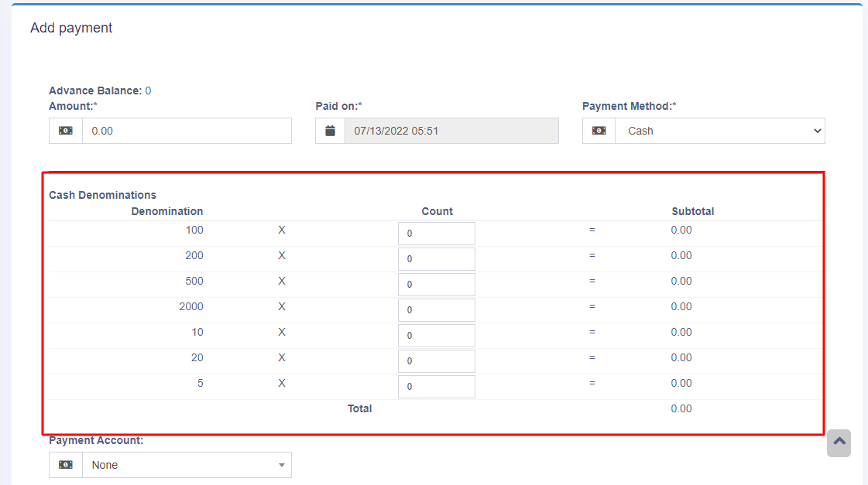This screenshot has height=485, width=868.
Task: Open the Payment Method dropdown showing Cash
Action: [720, 131]
